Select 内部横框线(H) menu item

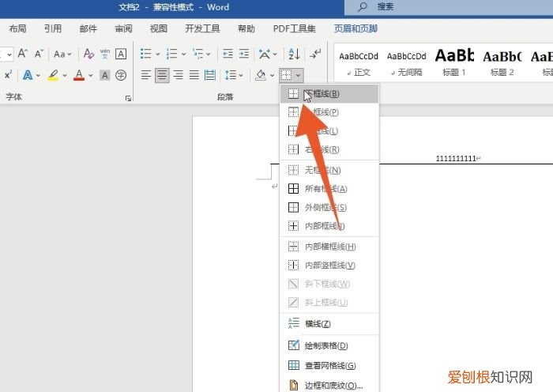329,247
